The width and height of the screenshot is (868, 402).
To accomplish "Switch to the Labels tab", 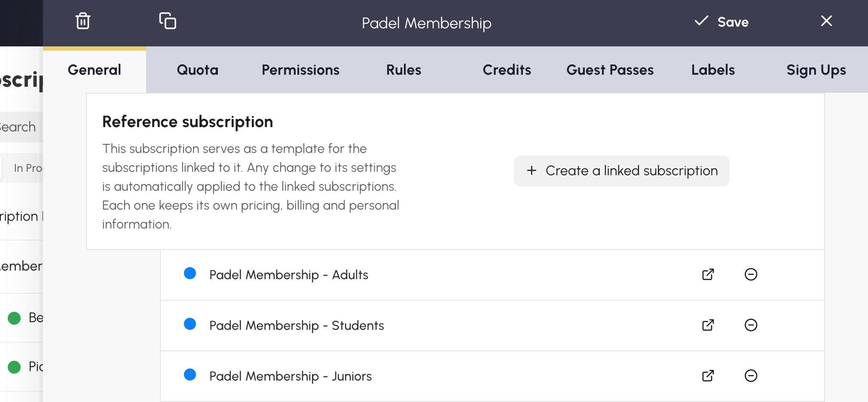I will pos(713,70).
